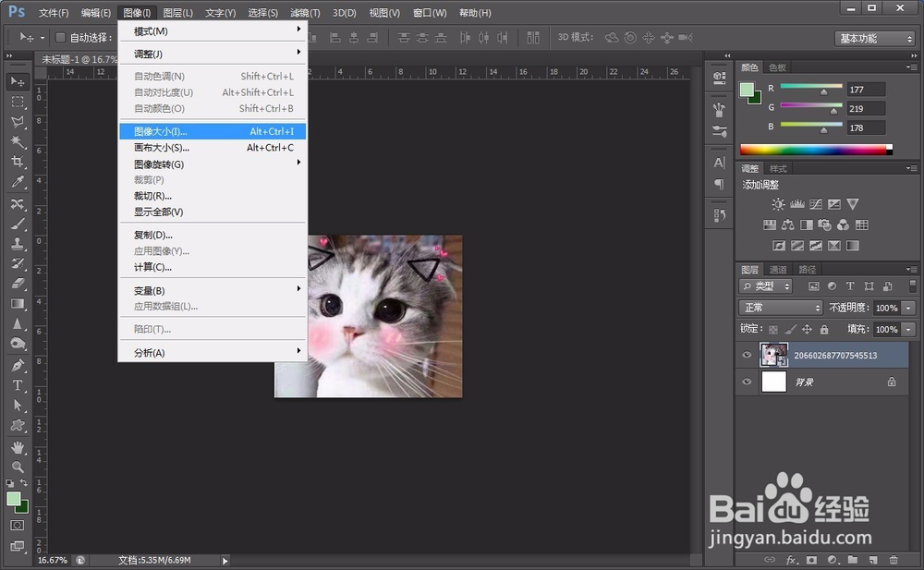Click the 206602687707545513 layer thumbnail
This screenshot has width=924, height=570.
[773, 355]
